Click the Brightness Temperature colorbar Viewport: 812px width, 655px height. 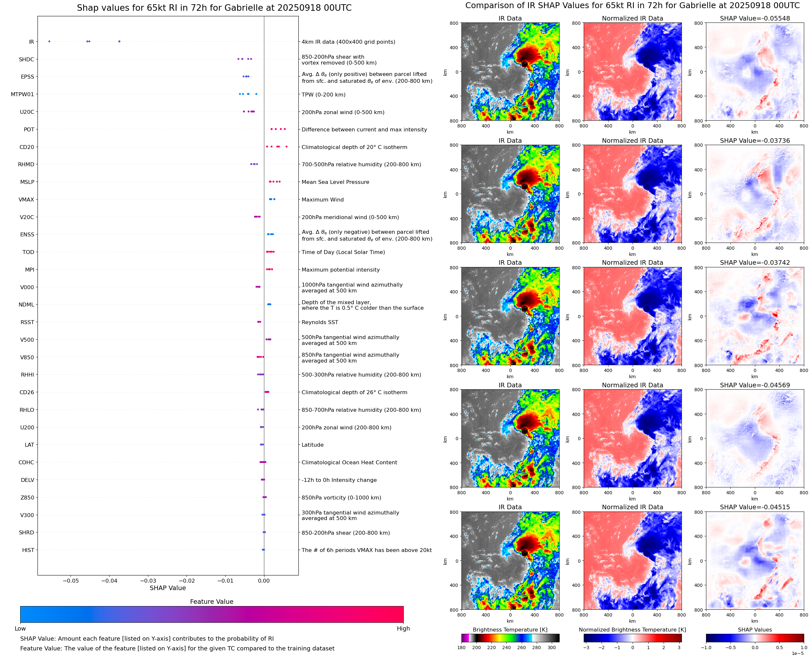(510, 638)
